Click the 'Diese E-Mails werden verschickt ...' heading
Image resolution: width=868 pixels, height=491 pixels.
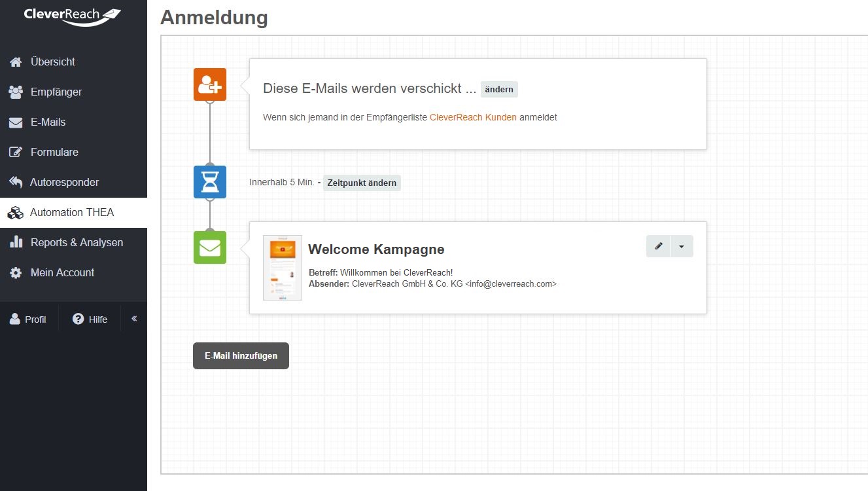(x=370, y=88)
